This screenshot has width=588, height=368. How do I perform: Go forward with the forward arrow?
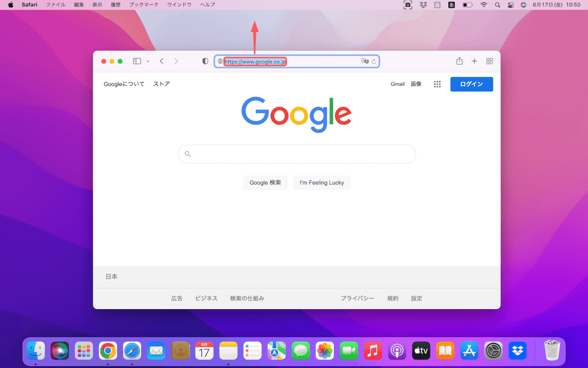176,61
